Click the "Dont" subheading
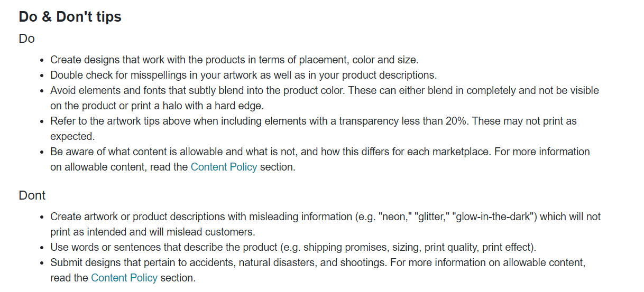 [x=32, y=195]
